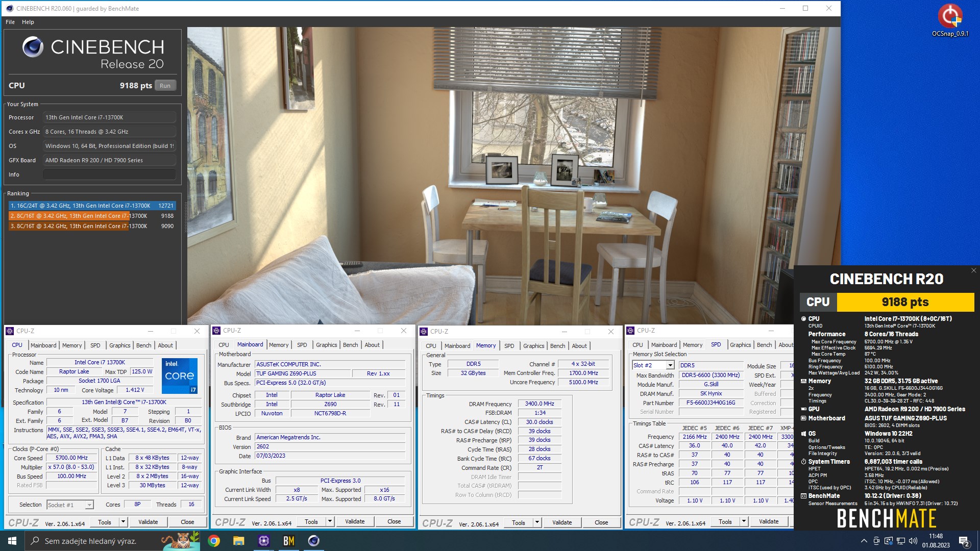Open the File menu in Cinebench
The height and width of the screenshot is (551, 980).
[x=10, y=22]
